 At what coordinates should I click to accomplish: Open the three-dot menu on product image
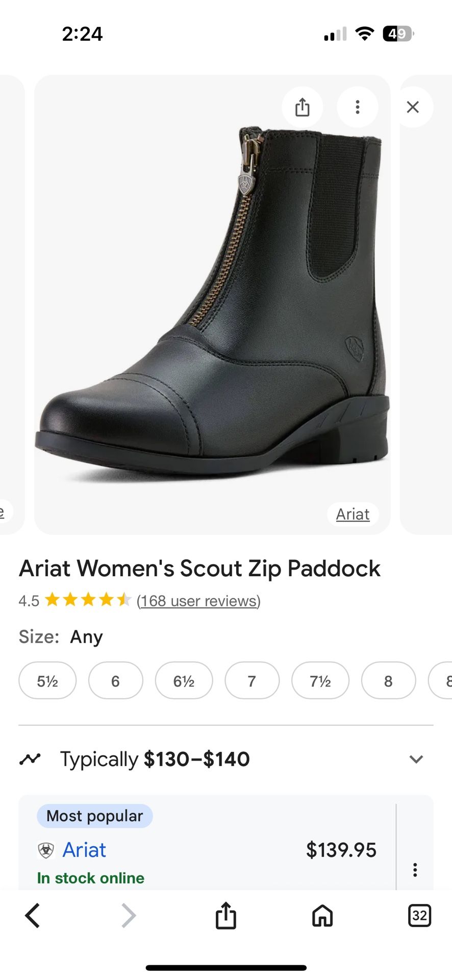(x=358, y=107)
